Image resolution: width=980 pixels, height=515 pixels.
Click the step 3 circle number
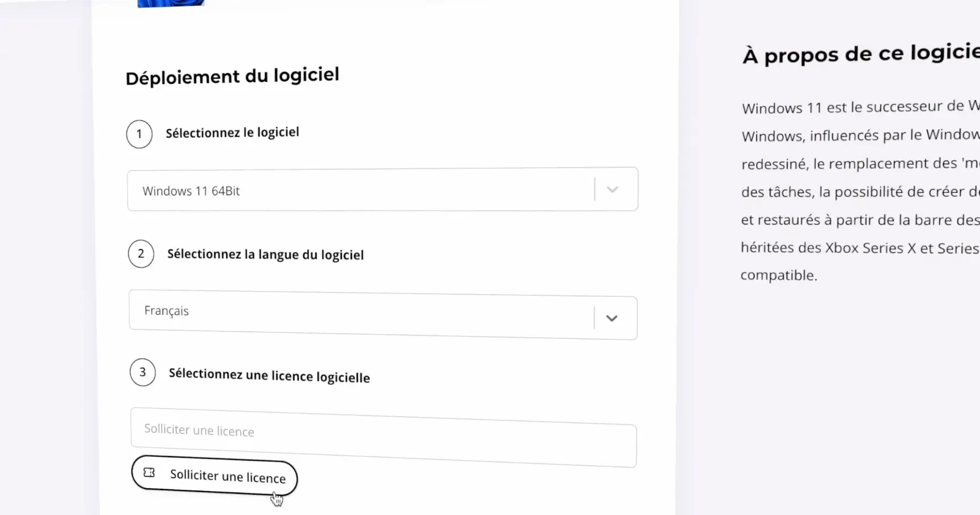coord(143,372)
